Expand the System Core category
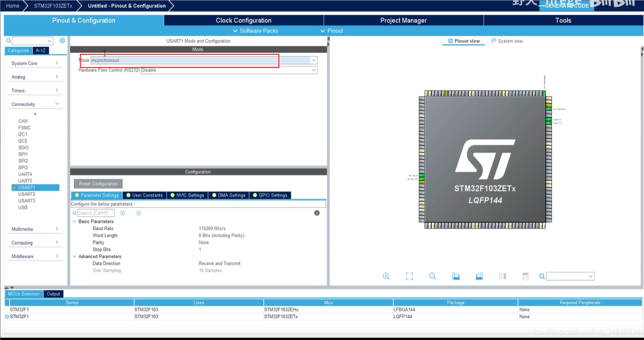The height and width of the screenshot is (340, 644). click(35, 63)
